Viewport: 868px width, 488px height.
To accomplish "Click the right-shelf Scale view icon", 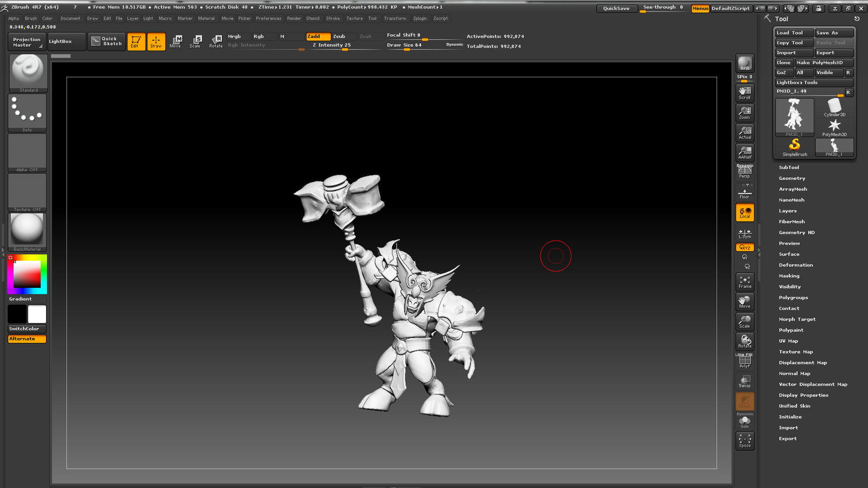I will [745, 322].
